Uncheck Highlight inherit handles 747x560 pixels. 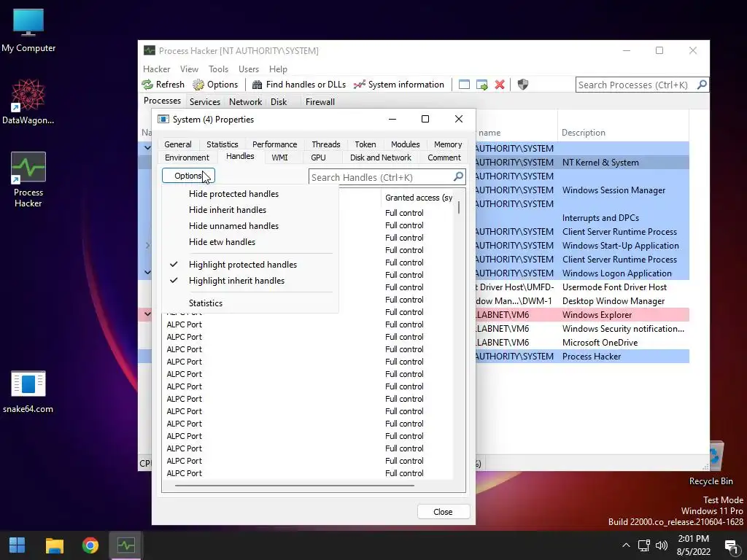click(250, 281)
